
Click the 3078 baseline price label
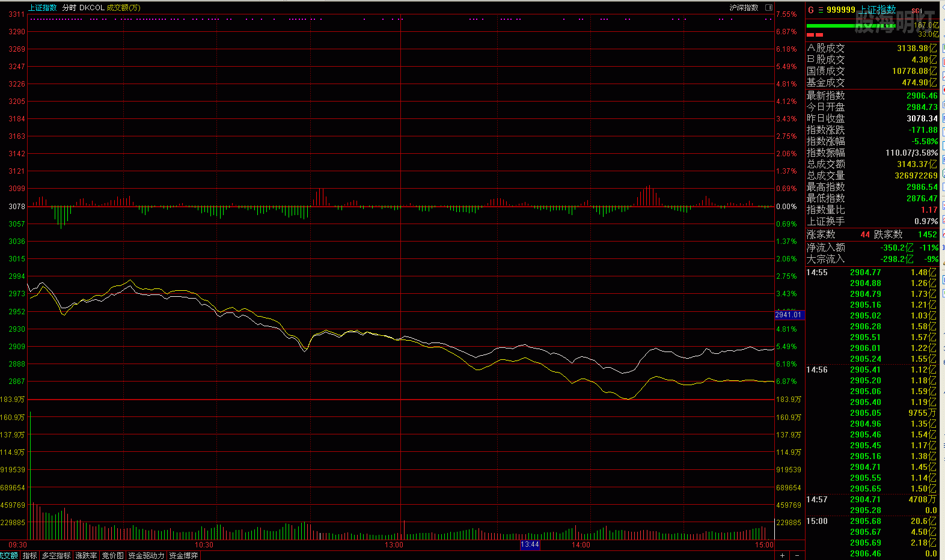(17, 206)
